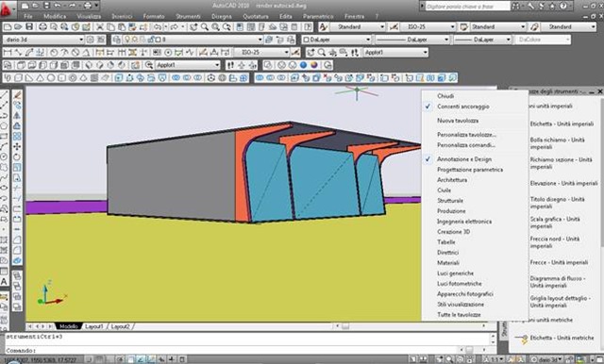Open the File menu
This screenshot has height=364, width=604.
point(28,17)
